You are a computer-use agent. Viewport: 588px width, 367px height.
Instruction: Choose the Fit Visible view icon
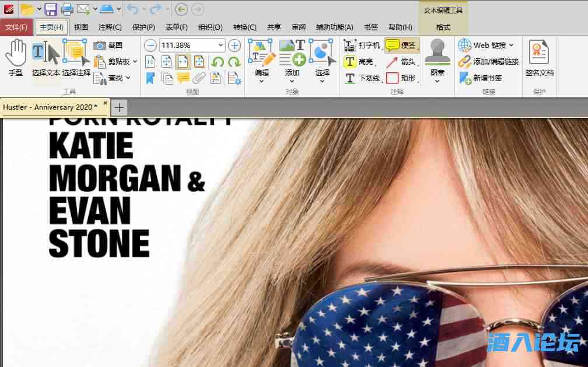(x=199, y=61)
